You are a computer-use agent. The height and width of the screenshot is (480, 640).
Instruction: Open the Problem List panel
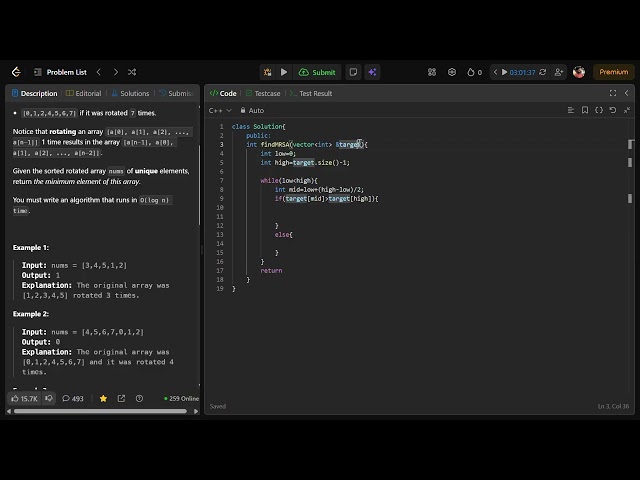pyautogui.click(x=60, y=72)
